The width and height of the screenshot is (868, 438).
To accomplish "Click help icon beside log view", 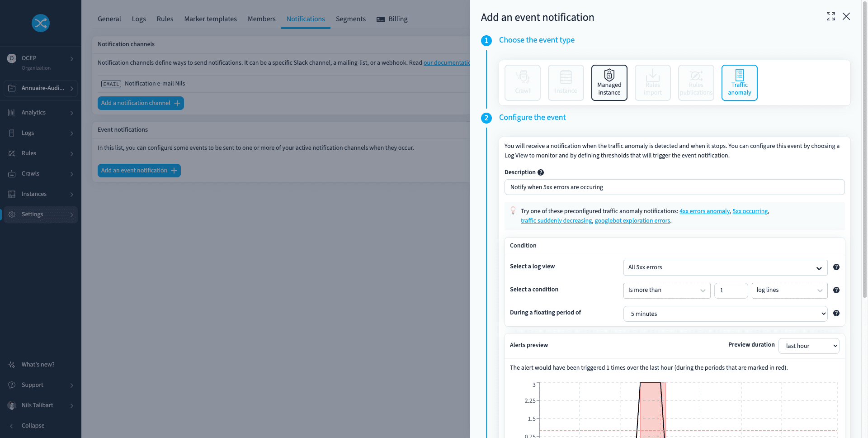I will click(x=836, y=267).
